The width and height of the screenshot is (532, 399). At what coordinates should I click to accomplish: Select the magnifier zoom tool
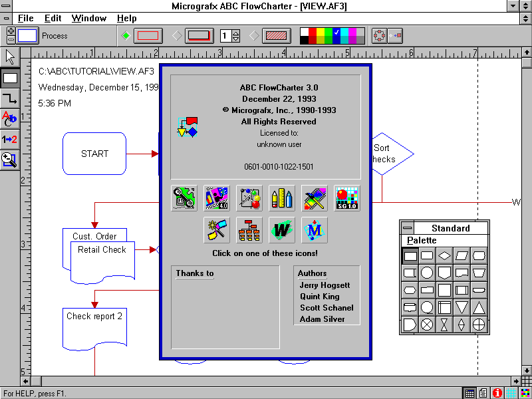10,160
